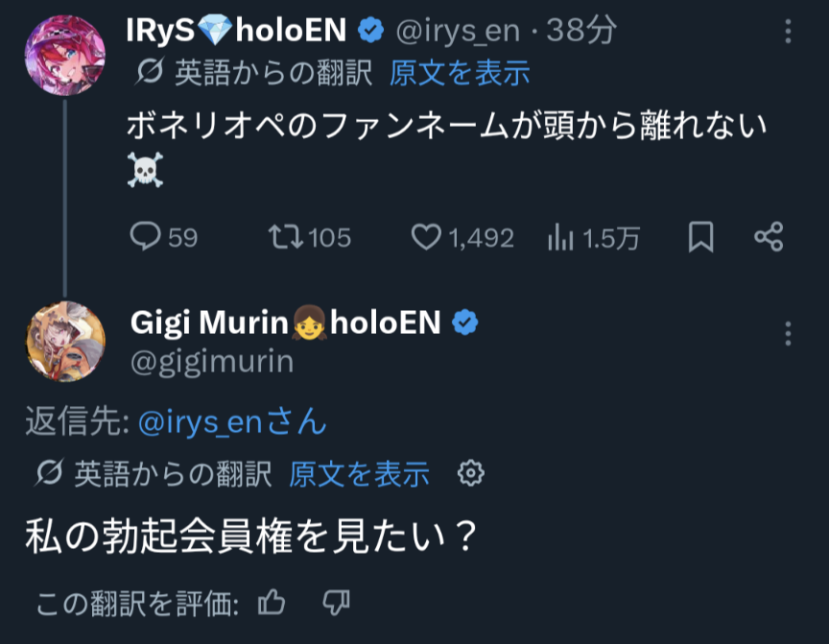Share IRyS's post using the share icon

click(769, 237)
